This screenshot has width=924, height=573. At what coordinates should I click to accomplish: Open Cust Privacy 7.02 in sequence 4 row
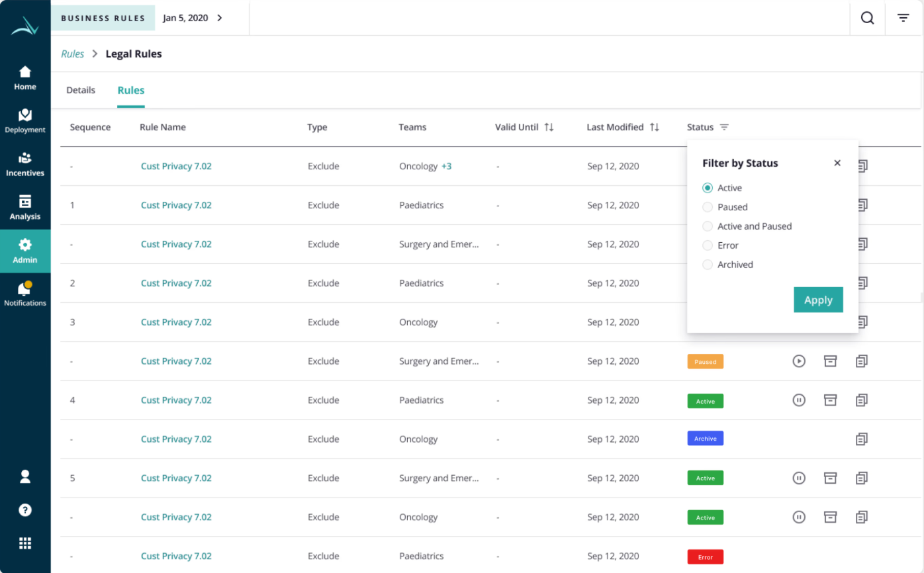176,400
